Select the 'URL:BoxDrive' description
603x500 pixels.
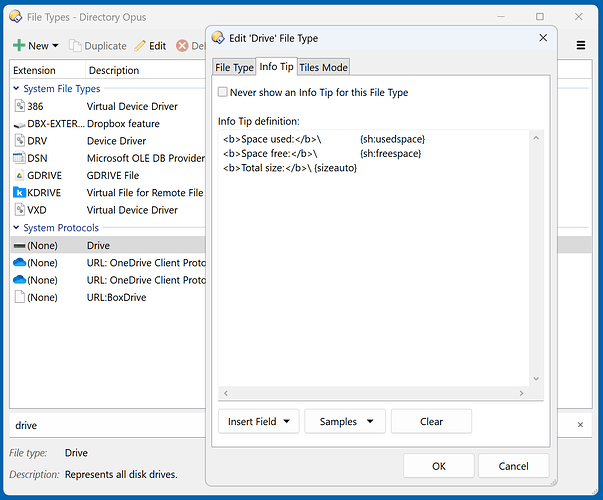(116, 297)
